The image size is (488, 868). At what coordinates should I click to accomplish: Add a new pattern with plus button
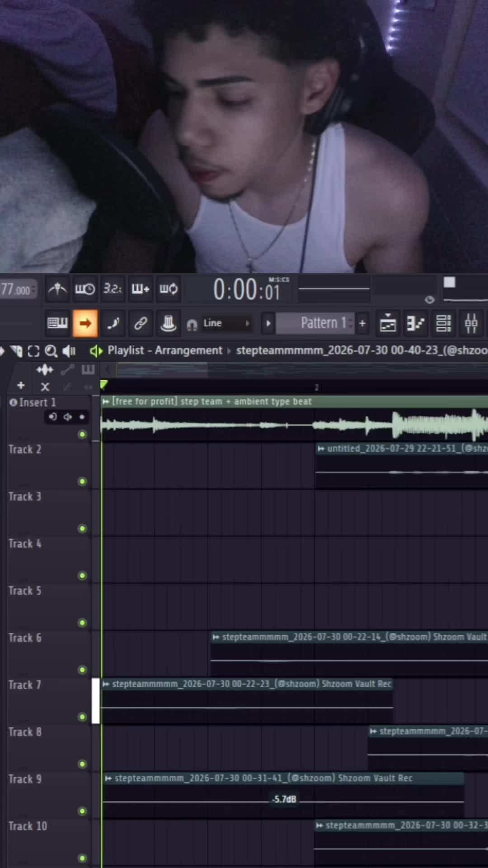pos(362,323)
